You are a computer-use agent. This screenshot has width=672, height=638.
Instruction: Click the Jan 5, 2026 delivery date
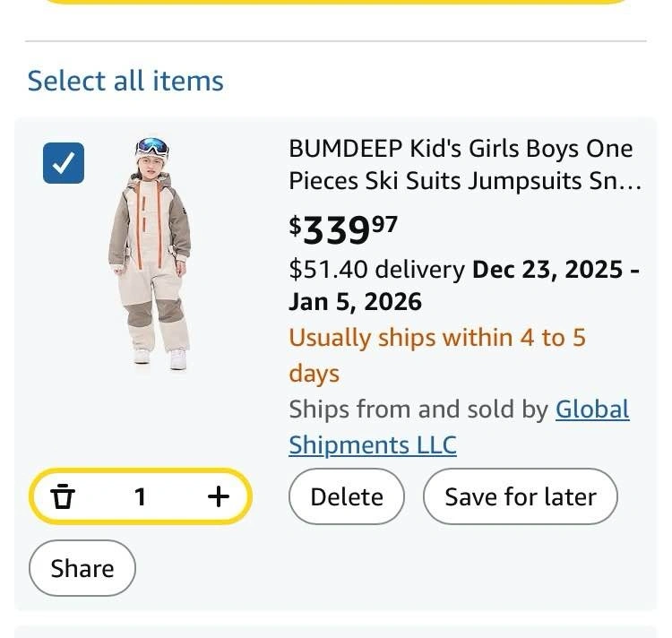pos(355,302)
